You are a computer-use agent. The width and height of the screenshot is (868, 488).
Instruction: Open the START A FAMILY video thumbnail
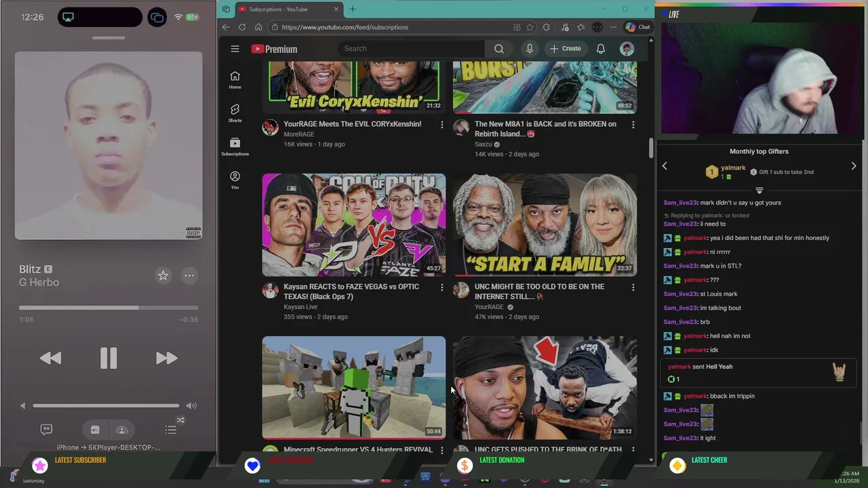pos(545,224)
